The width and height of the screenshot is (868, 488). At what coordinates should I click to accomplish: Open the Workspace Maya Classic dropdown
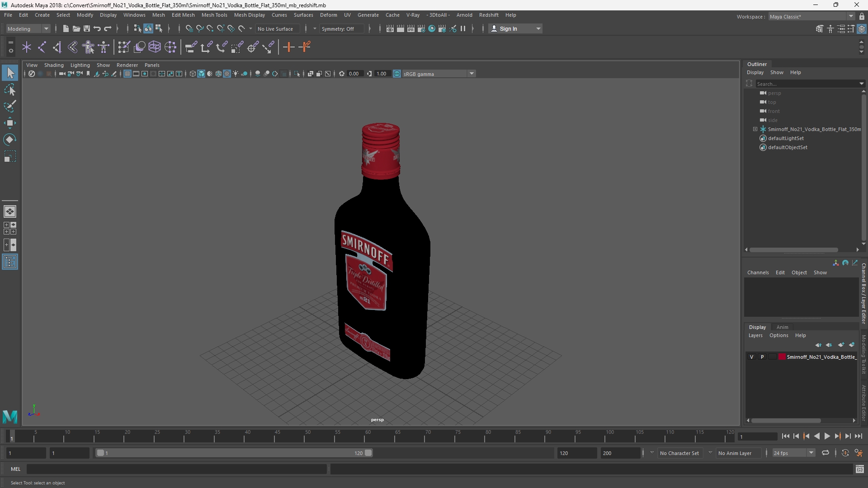click(x=811, y=17)
